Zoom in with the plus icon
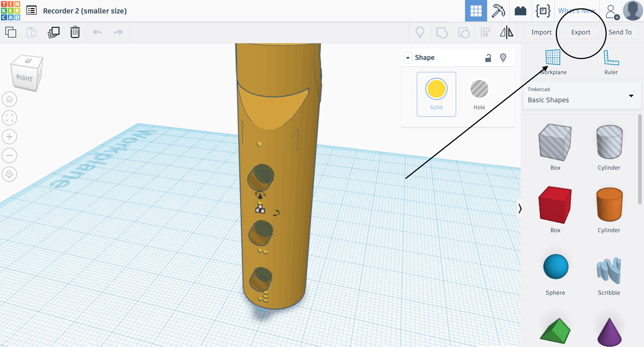644x347 pixels. [x=9, y=137]
